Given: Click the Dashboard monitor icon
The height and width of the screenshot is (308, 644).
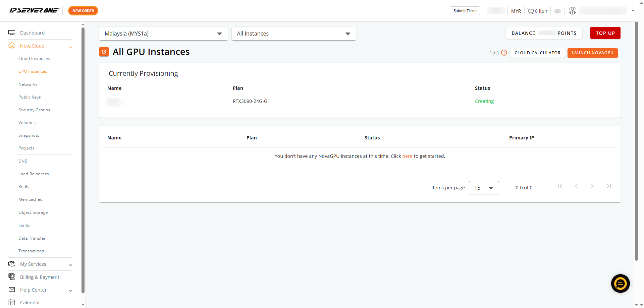Looking at the screenshot, I should [12, 33].
